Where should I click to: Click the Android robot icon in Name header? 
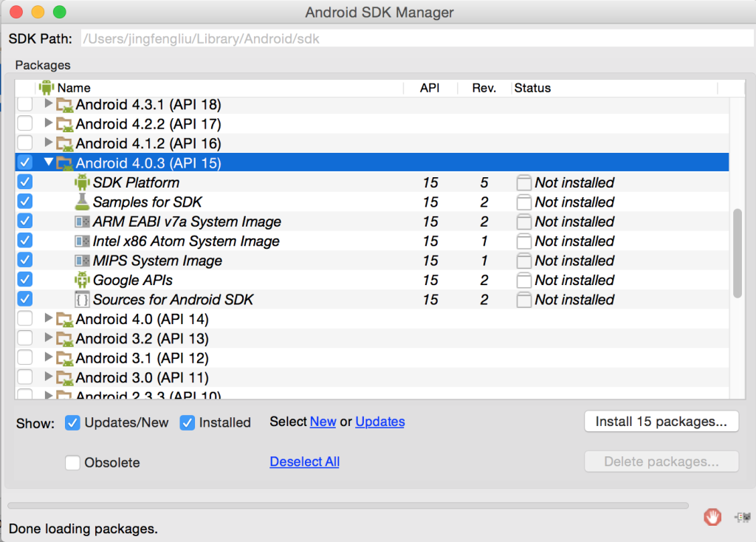tap(47, 88)
